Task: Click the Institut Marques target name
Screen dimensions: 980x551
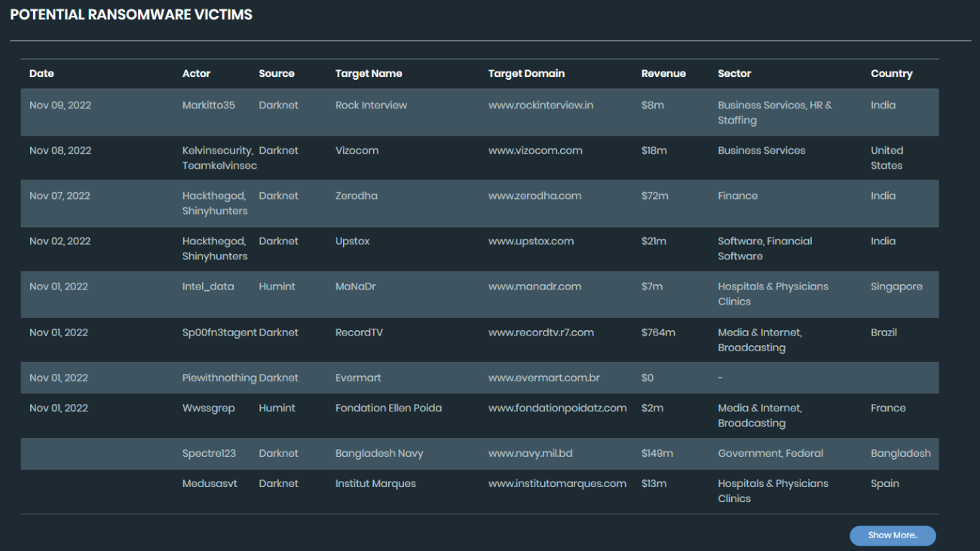Action: (x=375, y=484)
